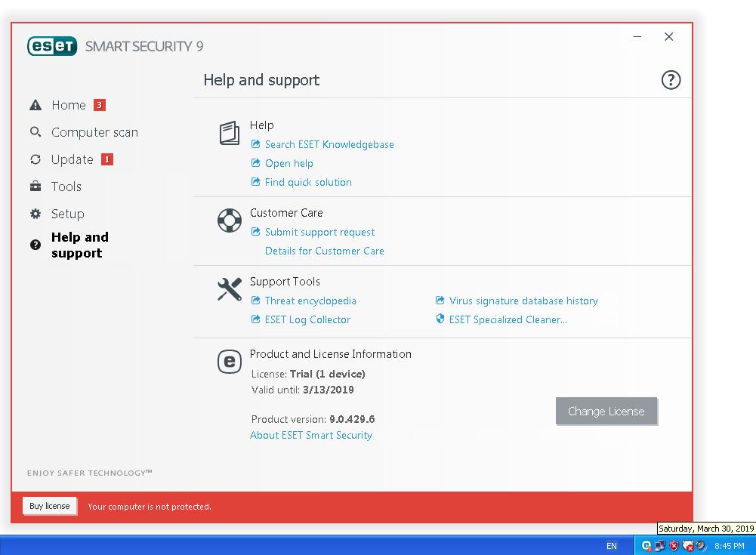
Task: Open Virus signature database history link
Action: click(x=523, y=301)
